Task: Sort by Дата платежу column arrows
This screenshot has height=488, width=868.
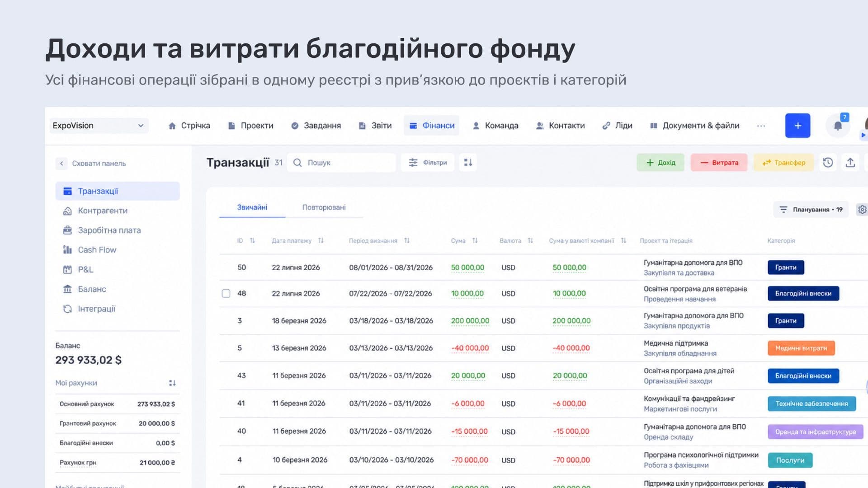Action: click(x=321, y=241)
